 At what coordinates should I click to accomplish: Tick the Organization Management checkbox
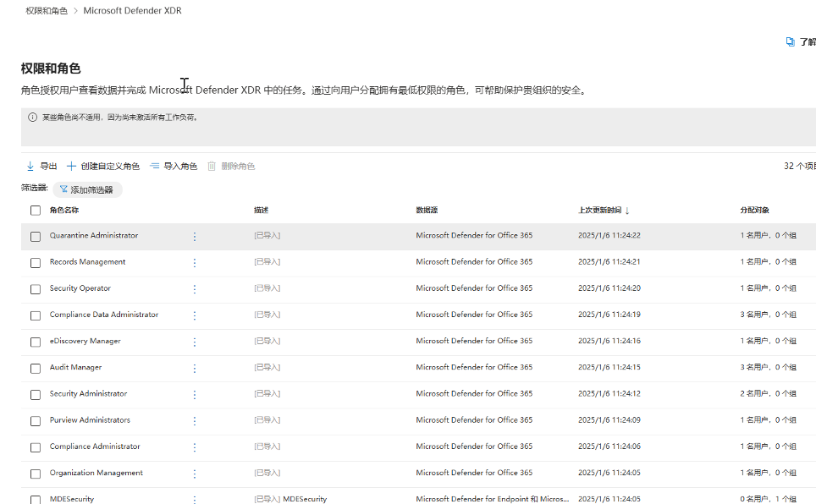coord(36,474)
